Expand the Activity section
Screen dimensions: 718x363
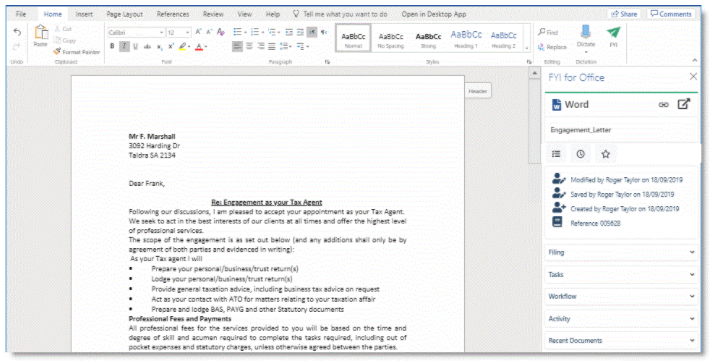621,318
